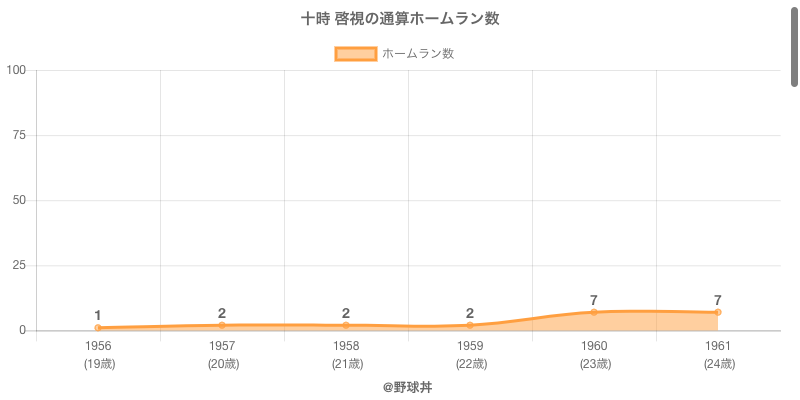Select the 1960 data point marker
The image size is (800, 400).
coord(594,312)
